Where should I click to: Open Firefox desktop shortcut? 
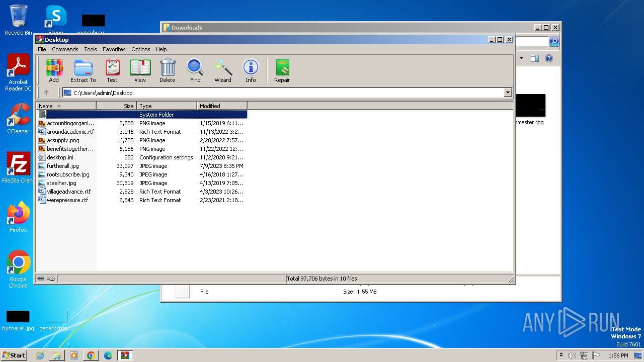coord(18,217)
